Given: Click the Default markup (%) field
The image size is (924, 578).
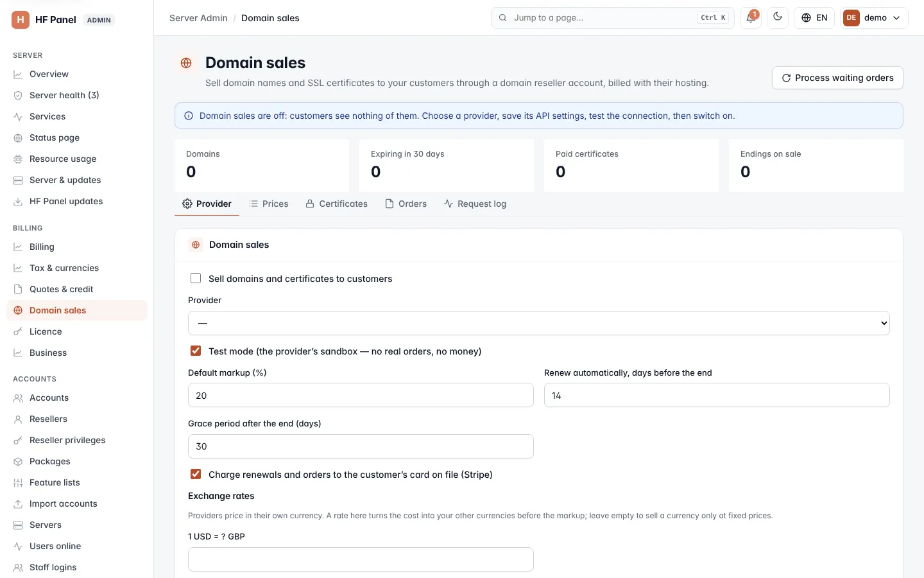Looking at the screenshot, I should point(361,395).
